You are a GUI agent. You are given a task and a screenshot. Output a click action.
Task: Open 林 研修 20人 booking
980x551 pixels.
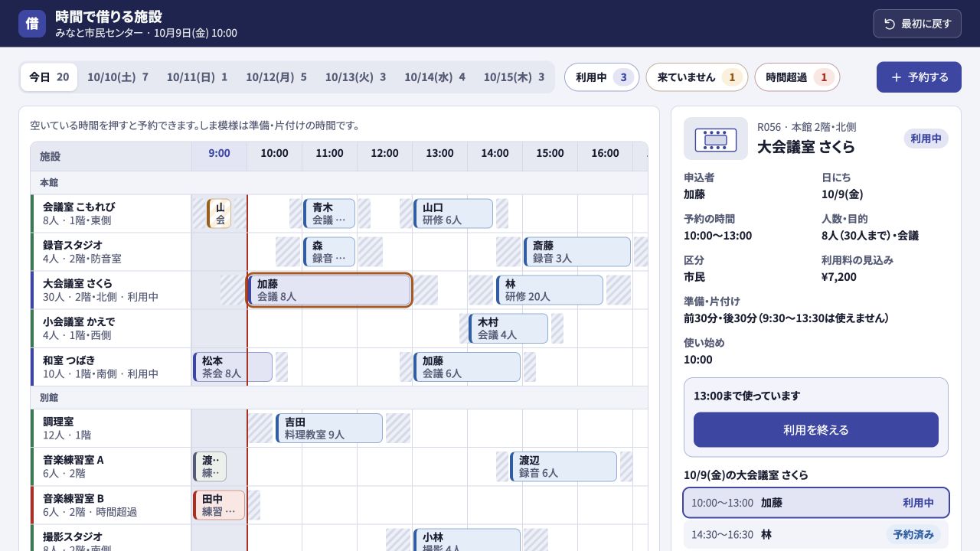point(550,290)
